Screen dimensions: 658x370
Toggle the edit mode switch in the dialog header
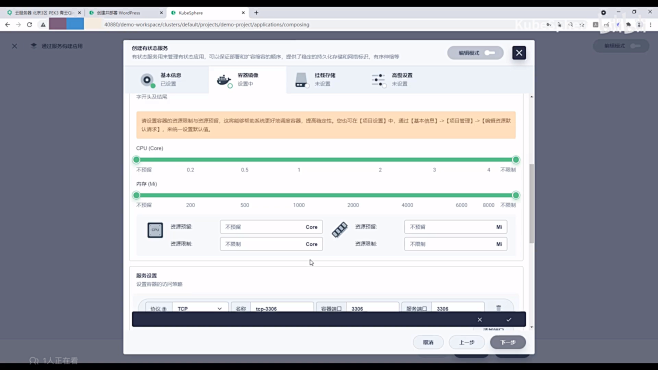click(x=475, y=53)
